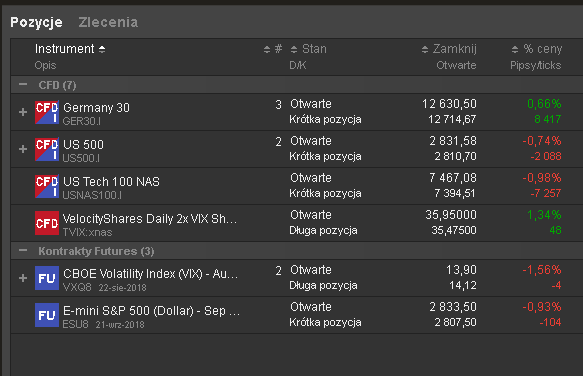Viewport: 583px width, 376px height.
Task: Collapse the CFD (7) group
Action: [x=23, y=84]
